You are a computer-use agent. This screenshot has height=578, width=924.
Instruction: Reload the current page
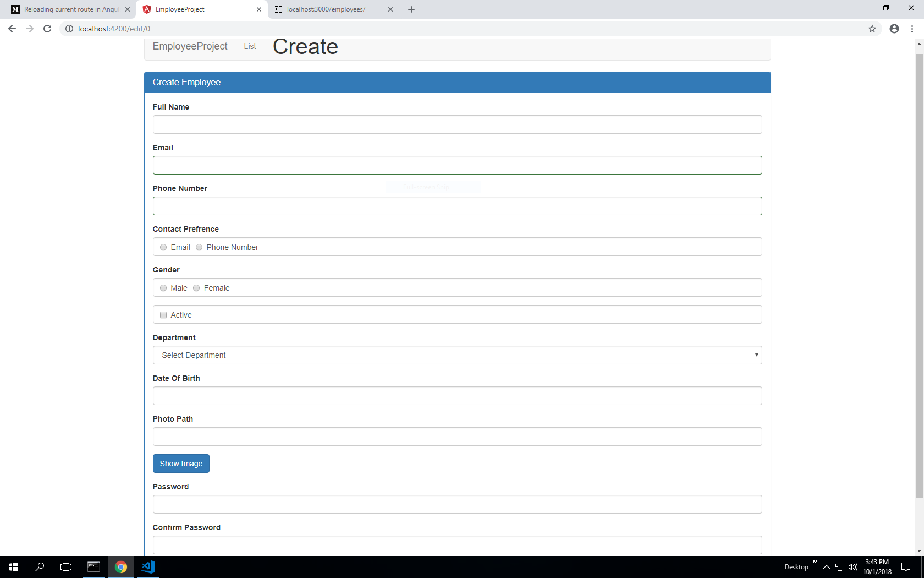click(47, 29)
